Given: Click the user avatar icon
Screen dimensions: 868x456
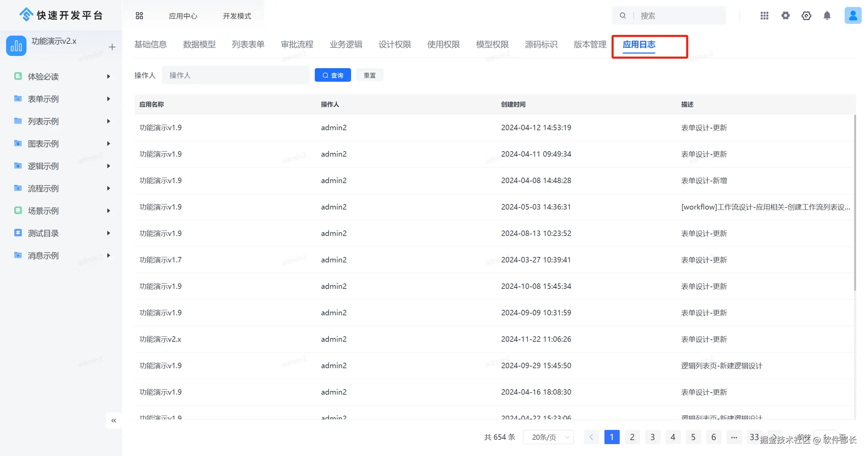Looking at the screenshot, I should click(x=853, y=16).
